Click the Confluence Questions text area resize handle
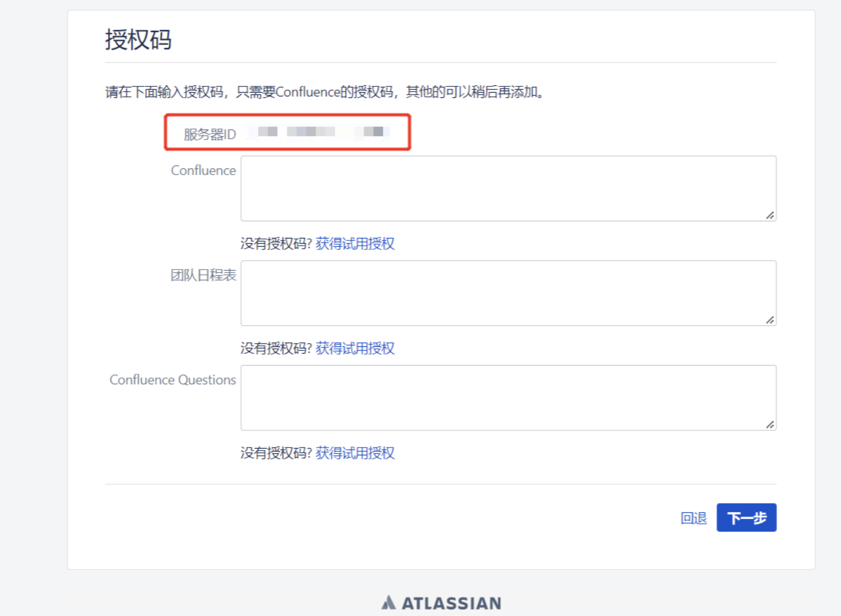This screenshot has height=616, width=841. pyautogui.click(x=770, y=425)
